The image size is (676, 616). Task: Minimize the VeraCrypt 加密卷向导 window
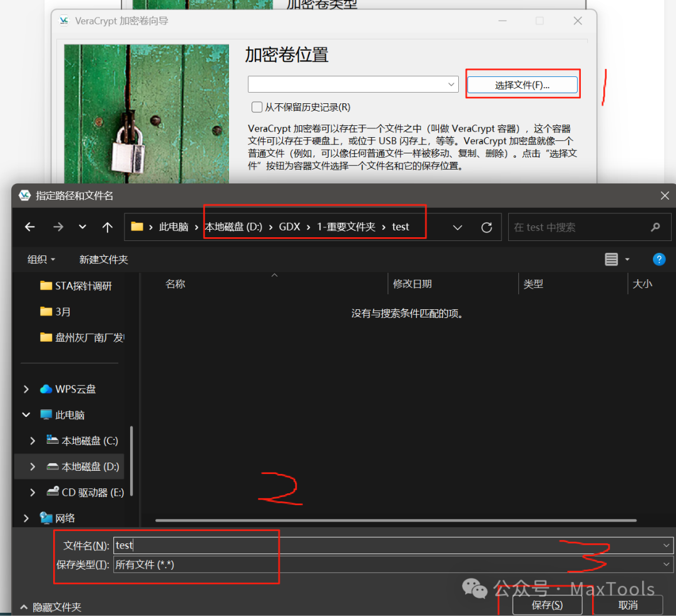pos(502,21)
